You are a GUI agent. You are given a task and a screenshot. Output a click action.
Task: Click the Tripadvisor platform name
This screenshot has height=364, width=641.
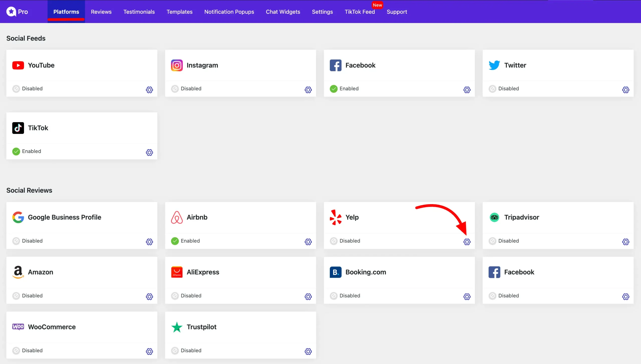522,217
